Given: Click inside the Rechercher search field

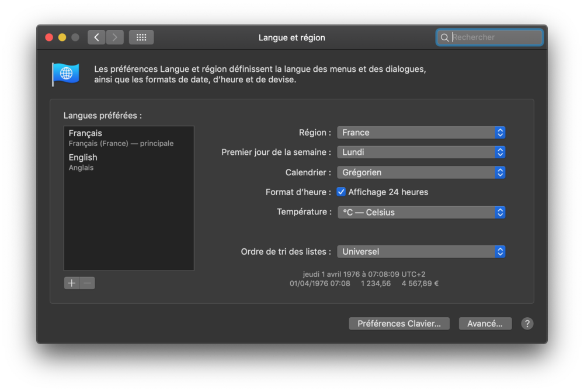Looking at the screenshot, I should point(491,37).
